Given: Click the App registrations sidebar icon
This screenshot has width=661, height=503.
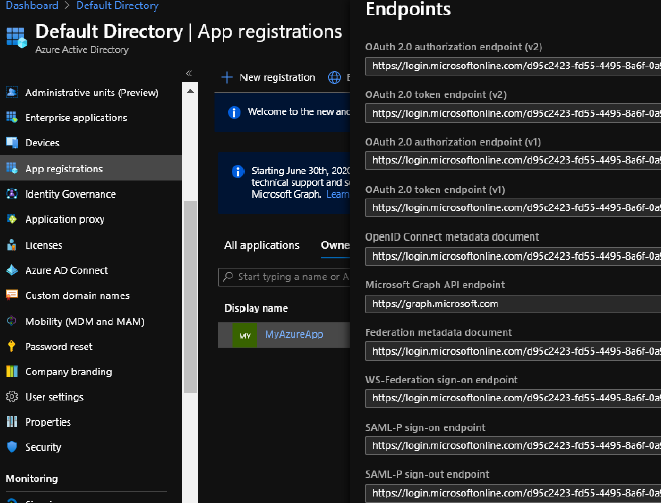Looking at the screenshot, I should coord(13,168).
